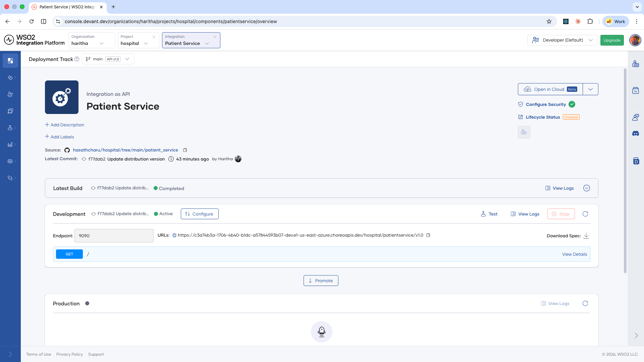Open the settings sidebar icon at bottom

10,178
